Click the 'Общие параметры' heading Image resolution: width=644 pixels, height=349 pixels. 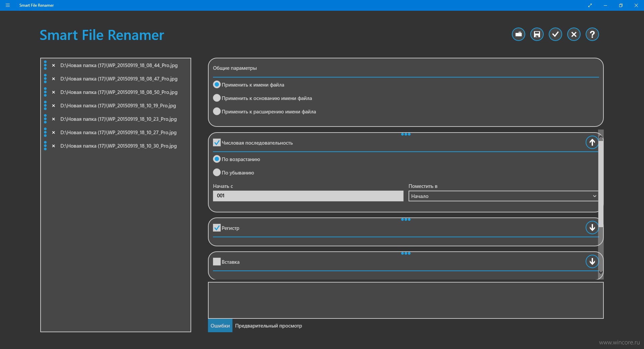click(235, 68)
